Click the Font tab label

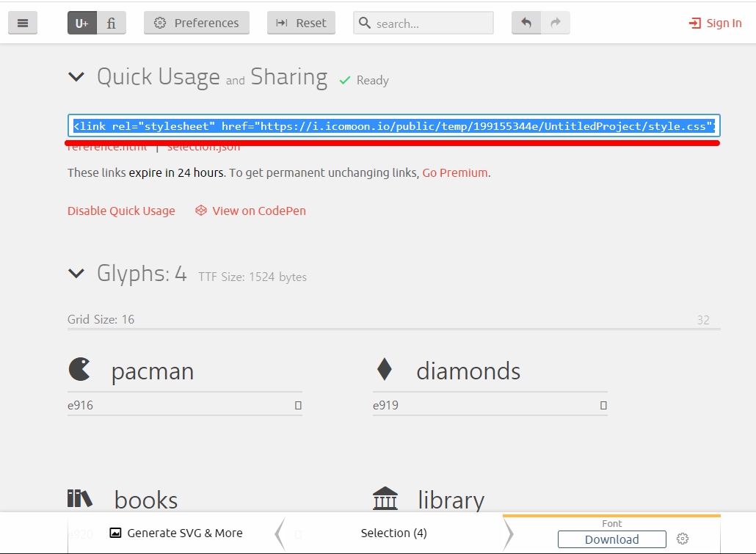tap(612, 524)
